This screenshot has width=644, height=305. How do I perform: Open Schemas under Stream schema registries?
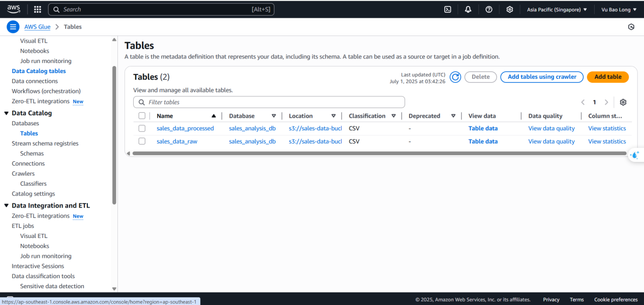click(32, 153)
